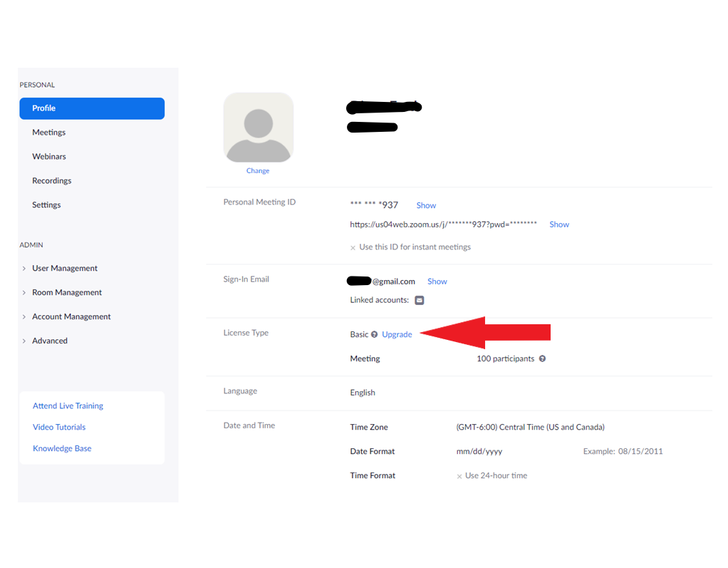Click the question mark next to 100 participants
This screenshot has width=728, height=568.
[x=542, y=358]
